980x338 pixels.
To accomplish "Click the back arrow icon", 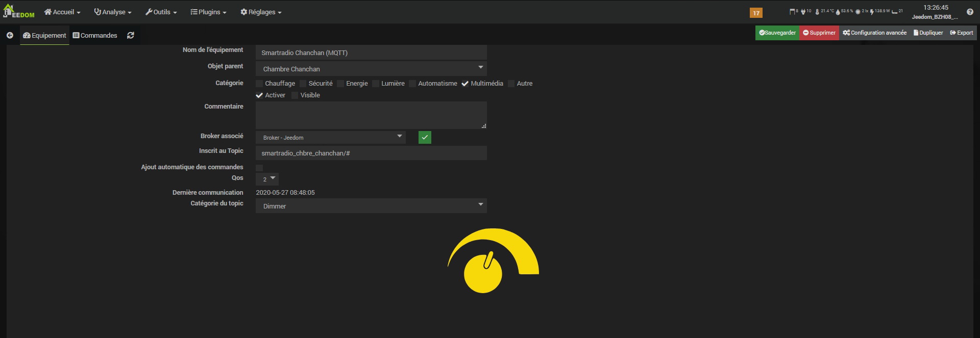I will coord(10,35).
